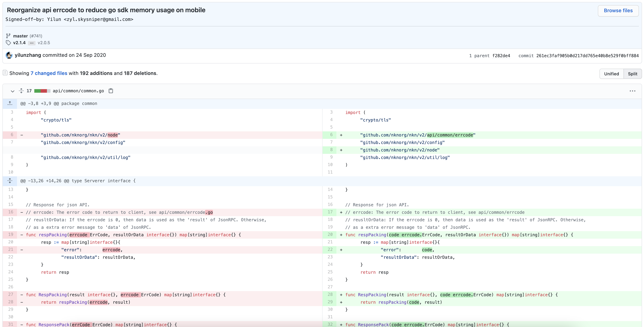Image resolution: width=644 pixels, height=327 pixels.
Task: Switch to Unified diff view
Action: pos(611,74)
